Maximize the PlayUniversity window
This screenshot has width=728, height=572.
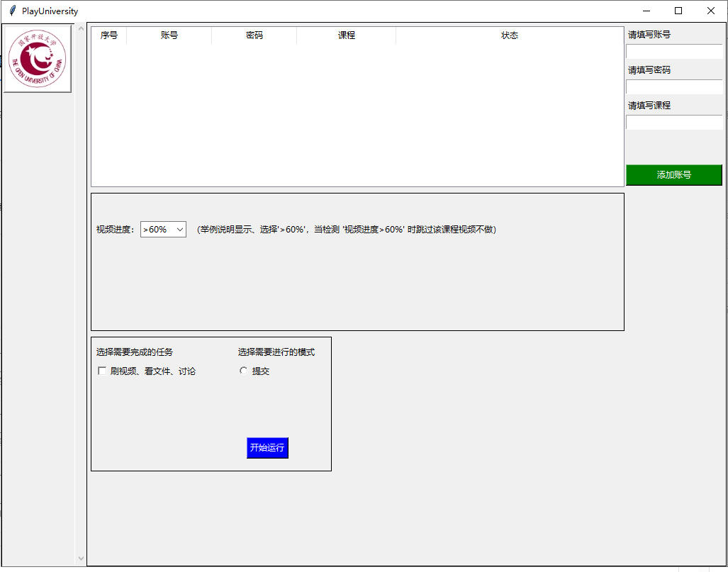(x=678, y=11)
